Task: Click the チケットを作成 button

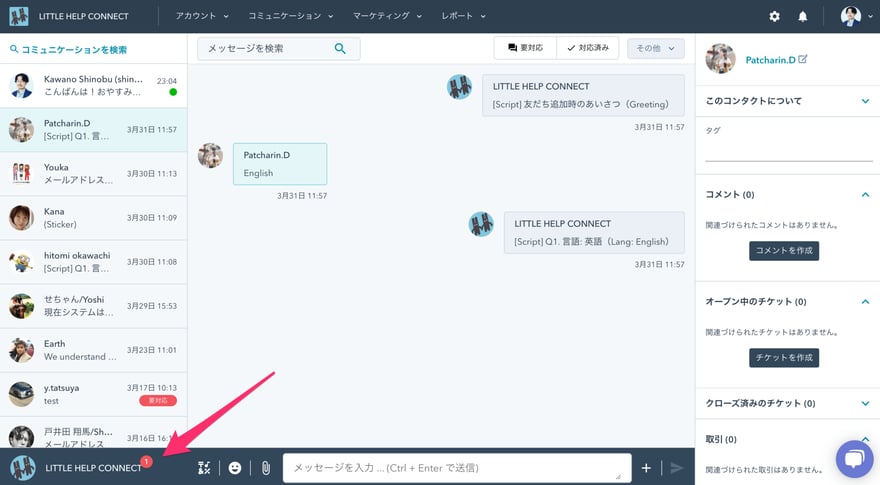Action: (783, 357)
